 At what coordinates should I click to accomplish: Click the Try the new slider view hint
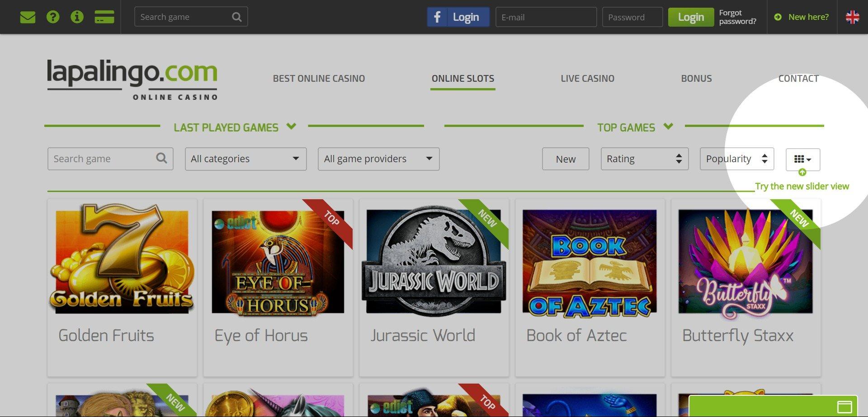coord(802,186)
